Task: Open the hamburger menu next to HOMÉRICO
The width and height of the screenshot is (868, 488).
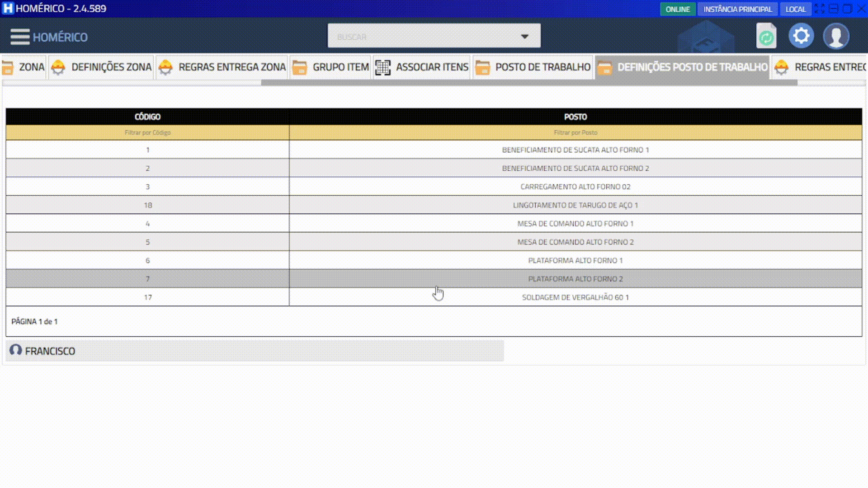Action: click(20, 37)
